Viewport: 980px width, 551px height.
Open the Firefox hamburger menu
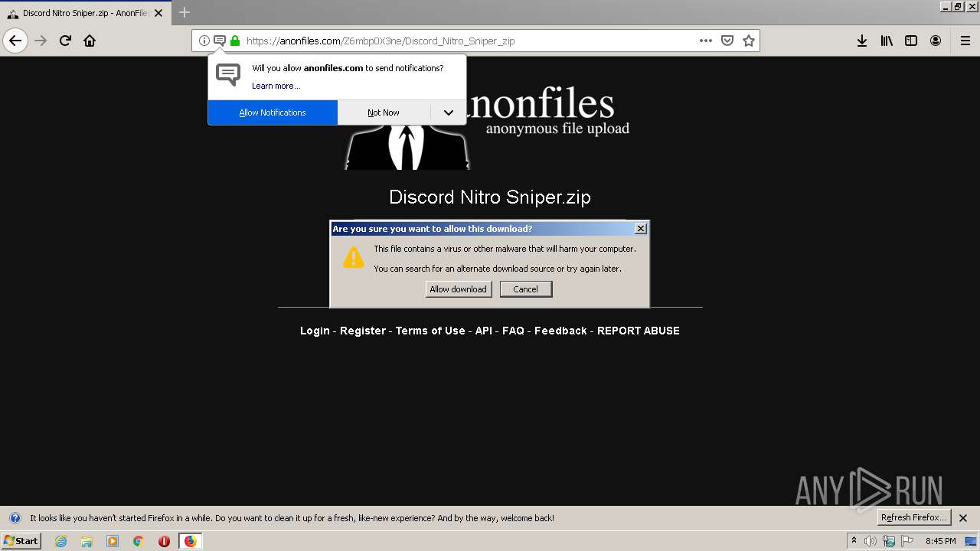[965, 41]
